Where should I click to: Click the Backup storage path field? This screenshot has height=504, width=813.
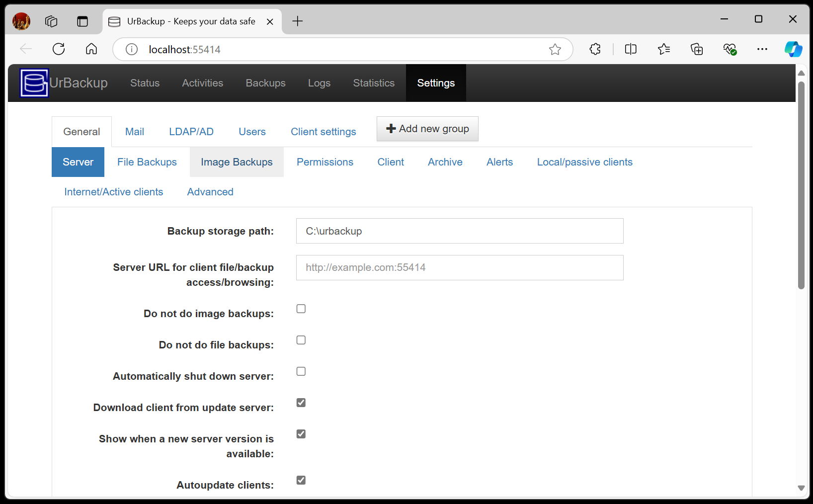coord(460,231)
